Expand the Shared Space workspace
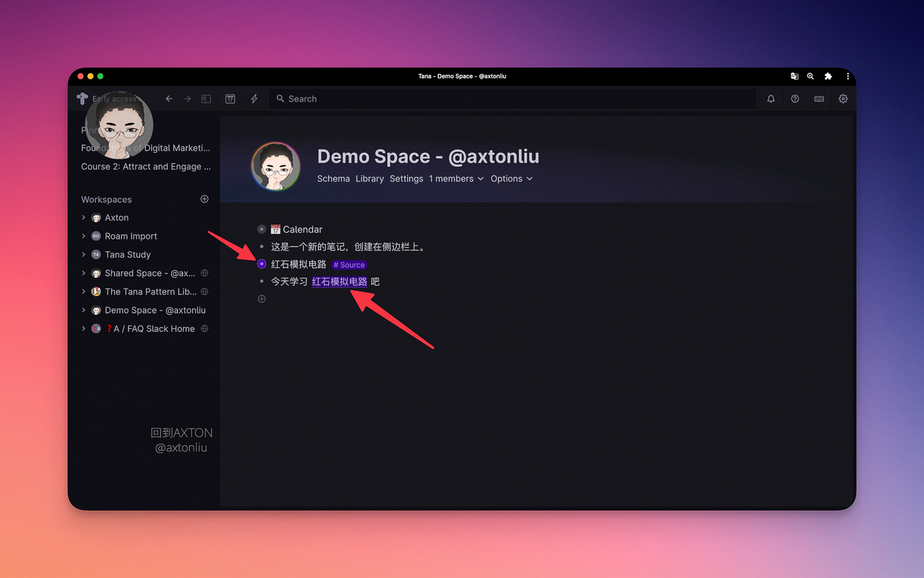This screenshot has height=578, width=924. click(x=84, y=273)
